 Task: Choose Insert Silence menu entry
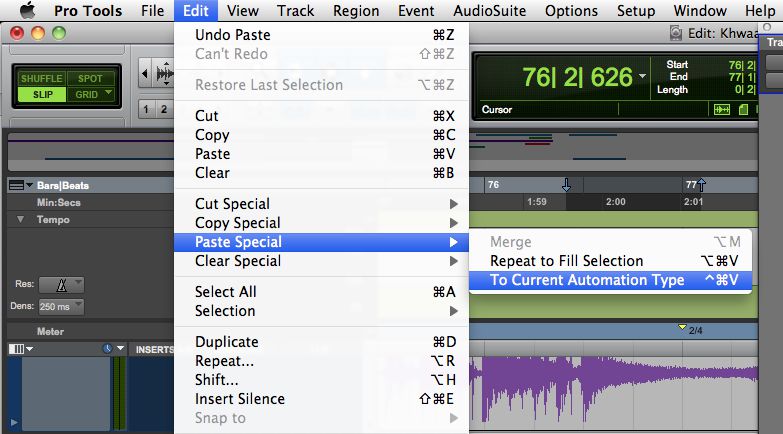click(x=322, y=398)
